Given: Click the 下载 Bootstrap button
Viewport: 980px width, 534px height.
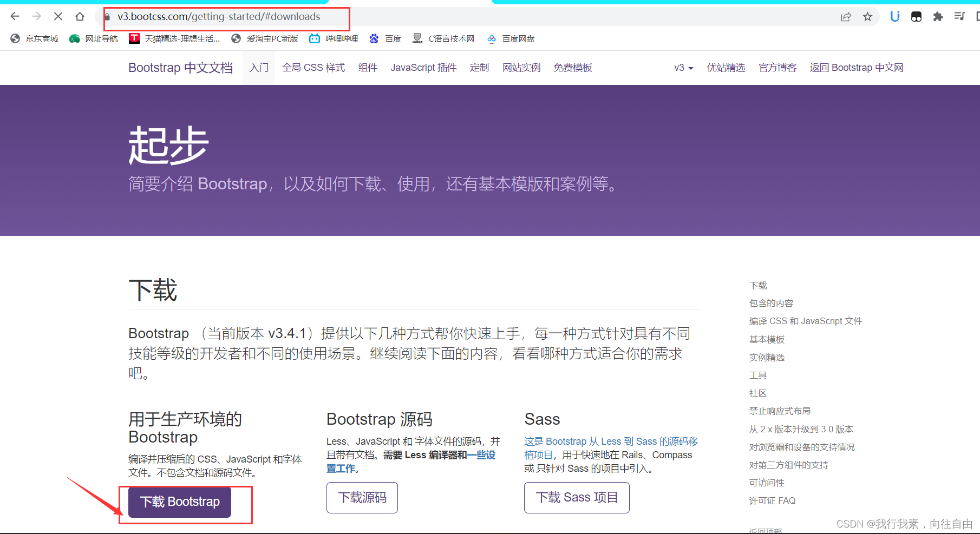Looking at the screenshot, I should point(179,502).
